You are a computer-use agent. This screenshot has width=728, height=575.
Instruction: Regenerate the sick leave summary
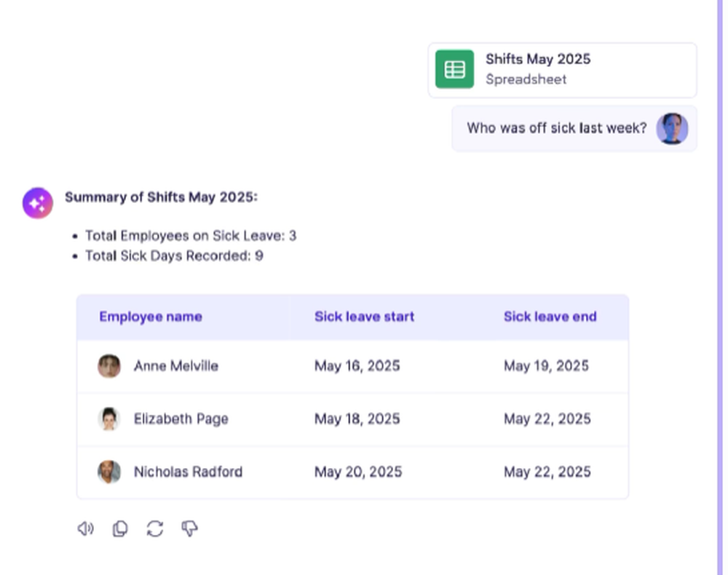(x=154, y=528)
